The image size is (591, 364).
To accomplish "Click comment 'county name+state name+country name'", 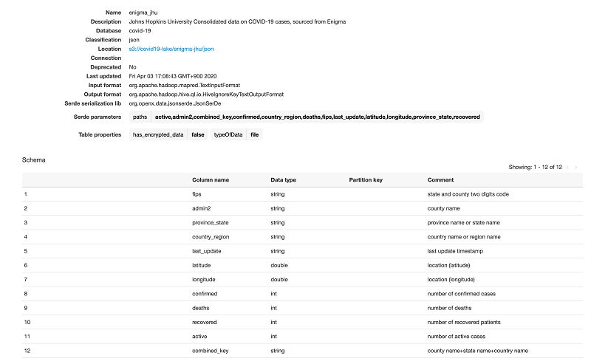I will click(478, 351).
